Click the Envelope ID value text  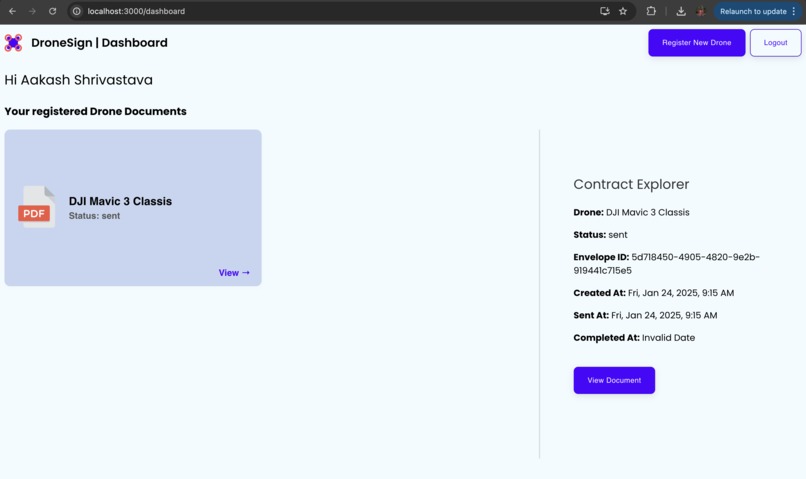pyautogui.click(x=666, y=264)
